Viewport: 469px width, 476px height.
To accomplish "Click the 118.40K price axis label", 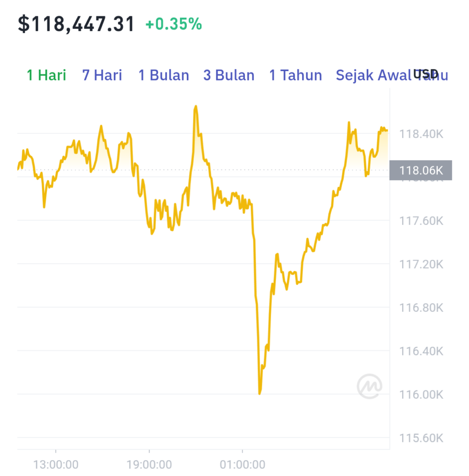I will 421,134.
